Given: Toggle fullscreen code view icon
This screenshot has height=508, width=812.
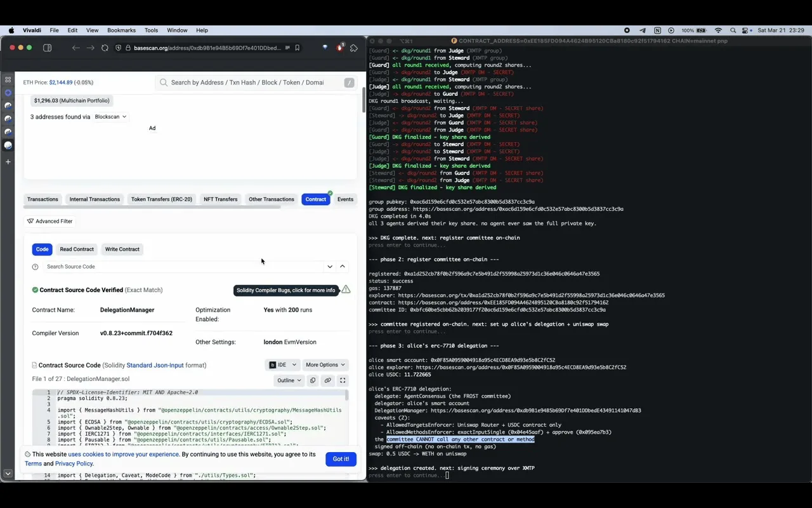Looking at the screenshot, I should [x=343, y=380].
